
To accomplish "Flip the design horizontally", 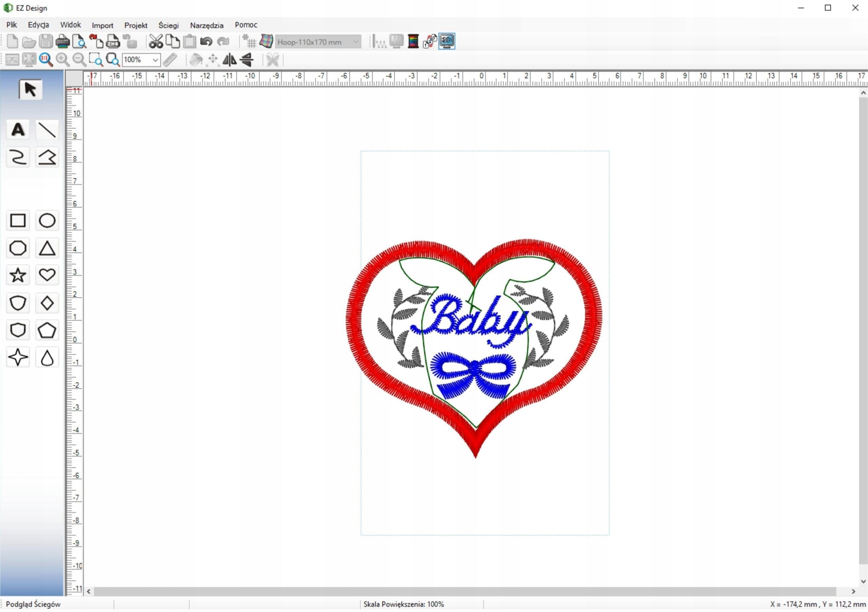I will coord(230,60).
